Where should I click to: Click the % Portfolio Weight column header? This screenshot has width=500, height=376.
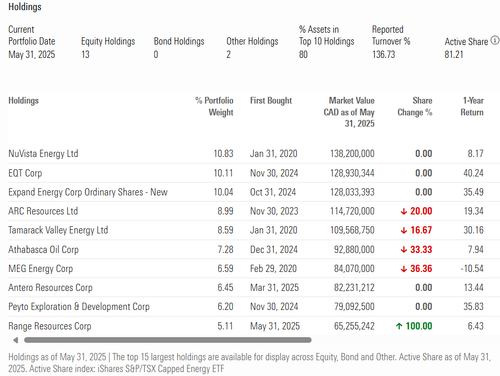coord(214,106)
